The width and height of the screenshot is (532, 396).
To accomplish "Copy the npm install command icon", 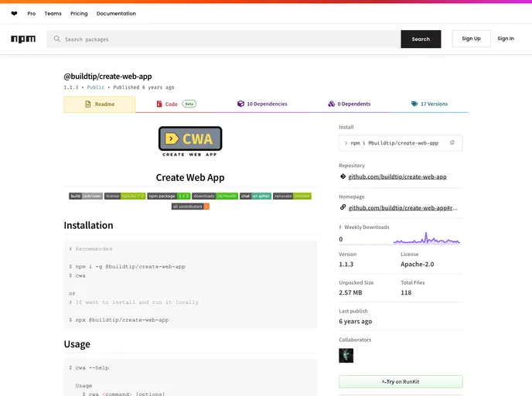I will [x=452, y=143].
